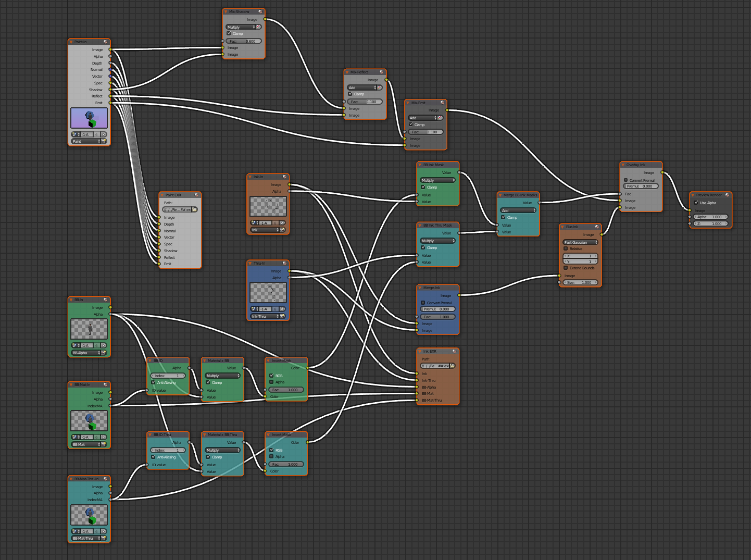Click the alpha icon in Mix-Emit node
The height and width of the screenshot is (560, 751).
point(440,118)
